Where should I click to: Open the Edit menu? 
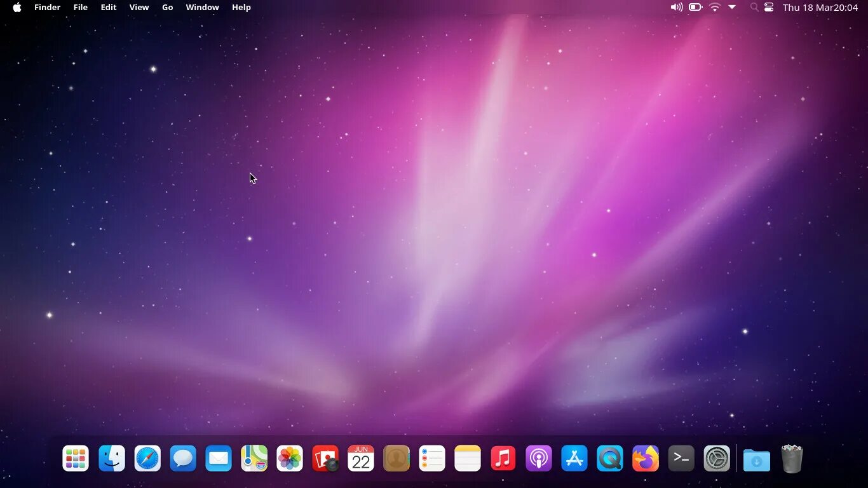tap(109, 7)
